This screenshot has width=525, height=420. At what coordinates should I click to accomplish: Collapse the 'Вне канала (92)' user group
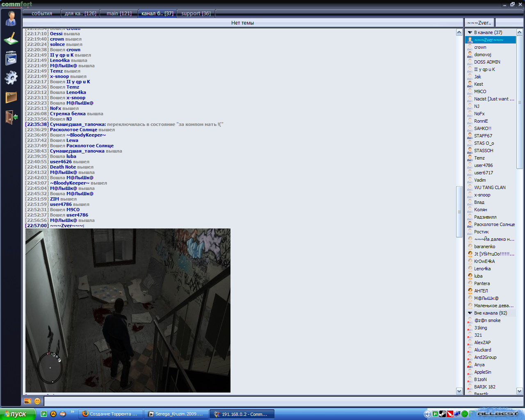point(470,313)
